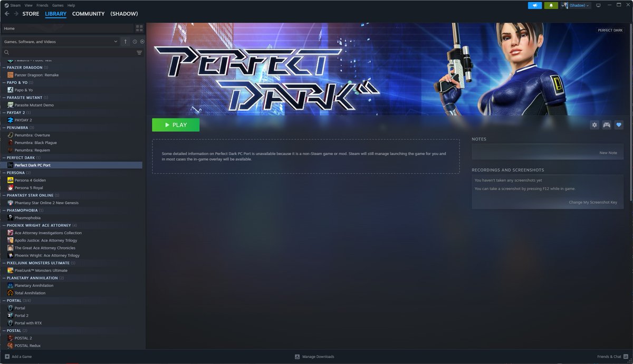The image size is (633, 364).
Task: Collapse the PERFECT DARK collection
Action: 4,158
